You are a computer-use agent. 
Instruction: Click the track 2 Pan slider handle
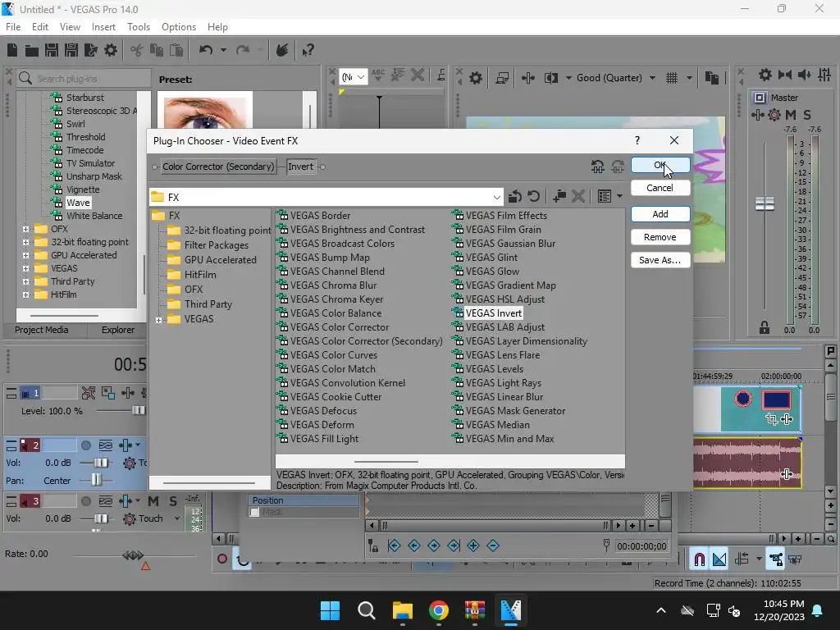point(96,480)
